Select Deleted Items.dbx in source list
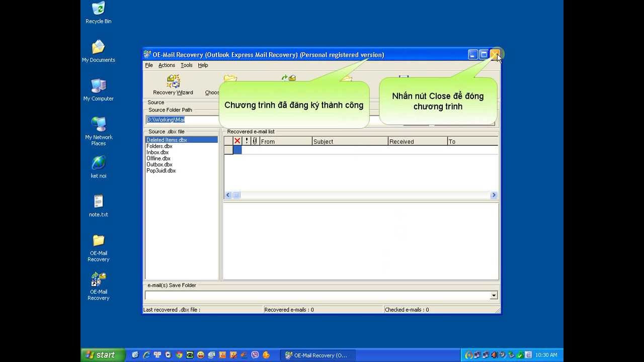The width and height of the screenshot is (644, 362). tap(181, 140)
